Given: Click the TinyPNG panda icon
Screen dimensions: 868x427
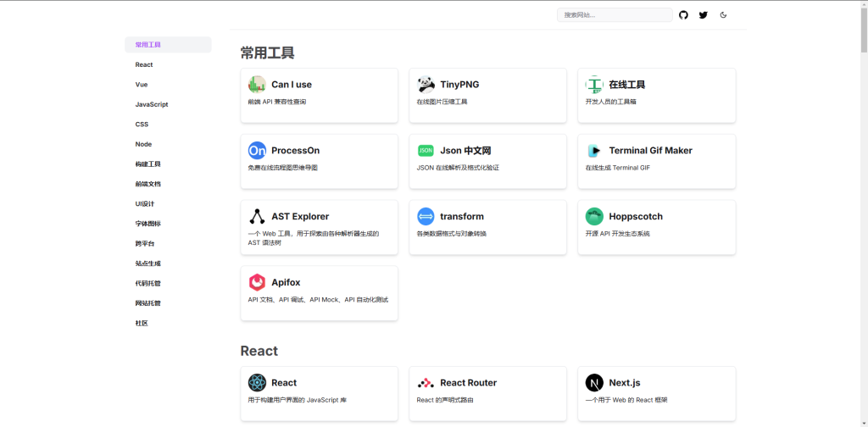Looking at the screenshot, I should coord(426,85).
